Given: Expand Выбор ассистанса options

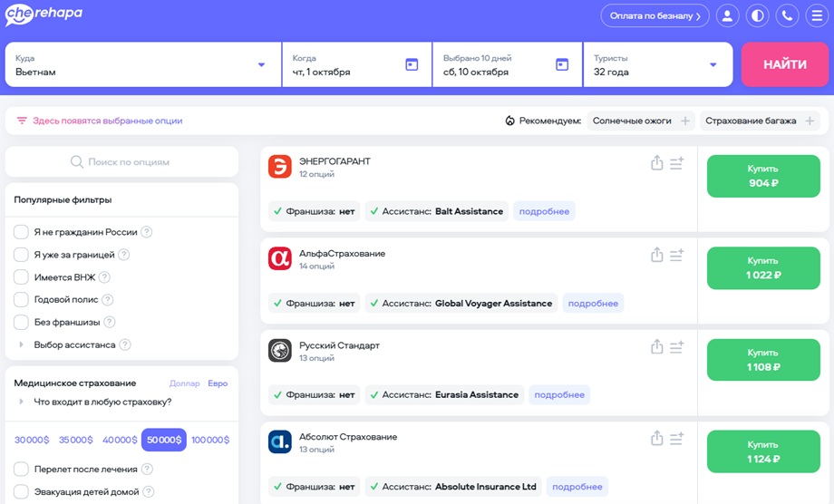Looking at the screenshot, I should (74, 344).
